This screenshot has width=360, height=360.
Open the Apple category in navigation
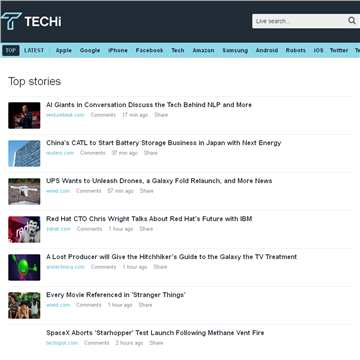coord(64,50)
